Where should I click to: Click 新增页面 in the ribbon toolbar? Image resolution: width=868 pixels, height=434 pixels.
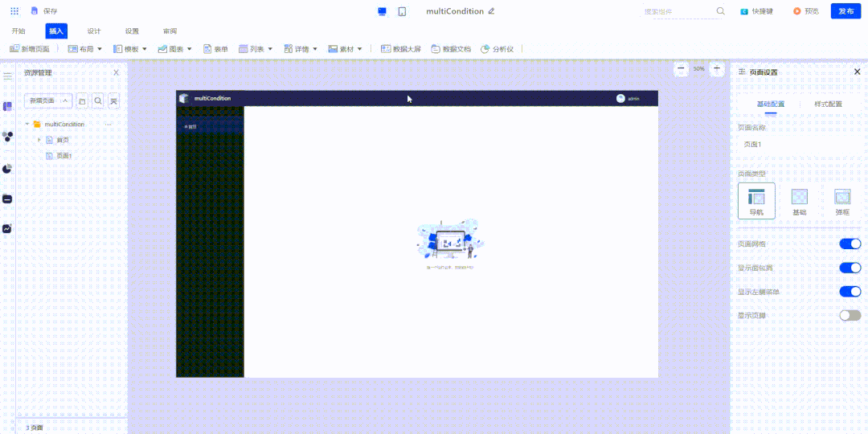coord(30,49)
